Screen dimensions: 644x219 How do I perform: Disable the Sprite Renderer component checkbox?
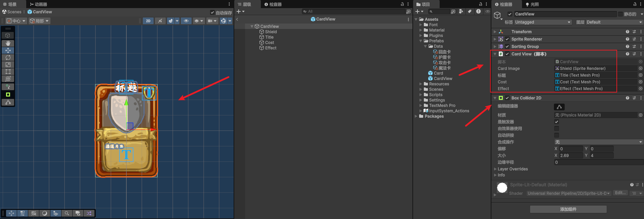tap(507, 39)
